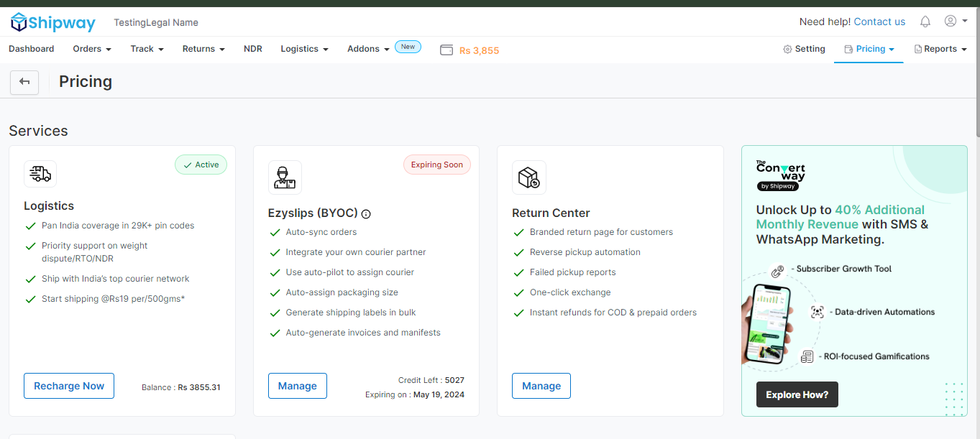Open the user account avatar menu

click(956, 22)
